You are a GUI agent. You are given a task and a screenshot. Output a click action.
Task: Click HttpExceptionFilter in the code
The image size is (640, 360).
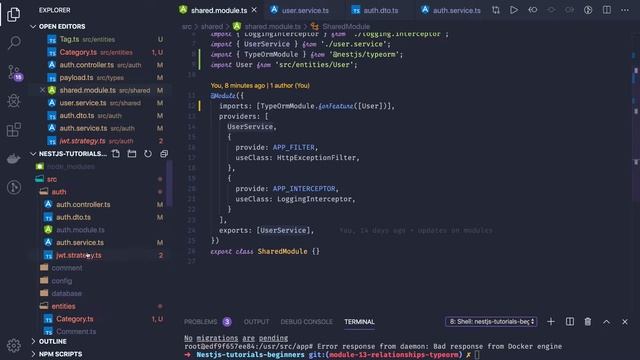coord(316,158)
